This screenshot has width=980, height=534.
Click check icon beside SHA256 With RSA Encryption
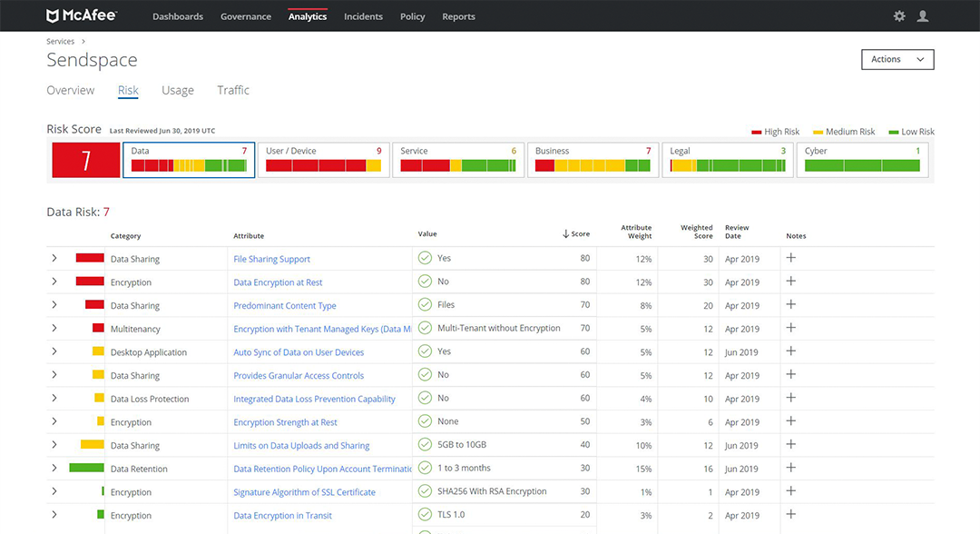[425, 490]
